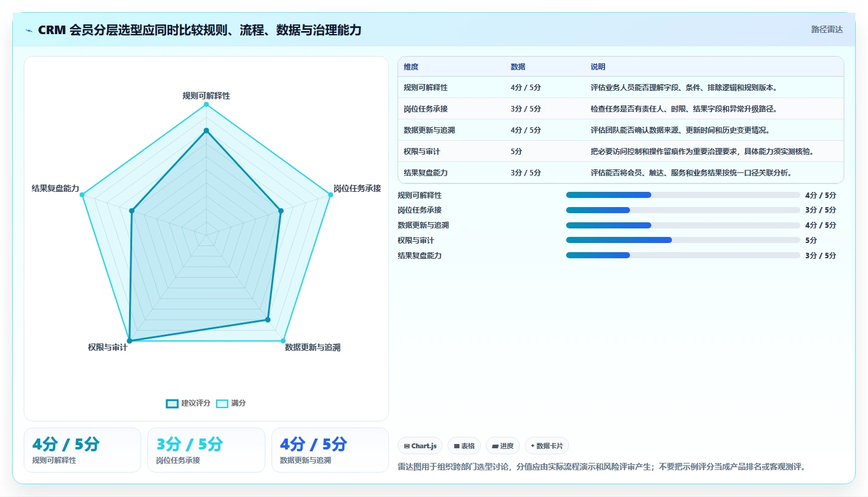Image resolution: width=868 pixels, height=497 pixels.
Task: Click the 建议评分 data point on 规则可解释性 axis
Action: (x=206, y=130)
